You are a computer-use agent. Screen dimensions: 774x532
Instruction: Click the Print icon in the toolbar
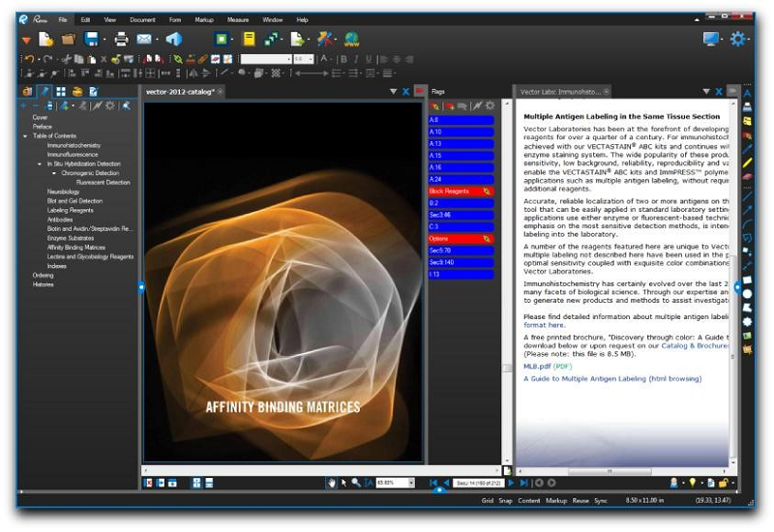pyautogui.click(x=121, y=40)
